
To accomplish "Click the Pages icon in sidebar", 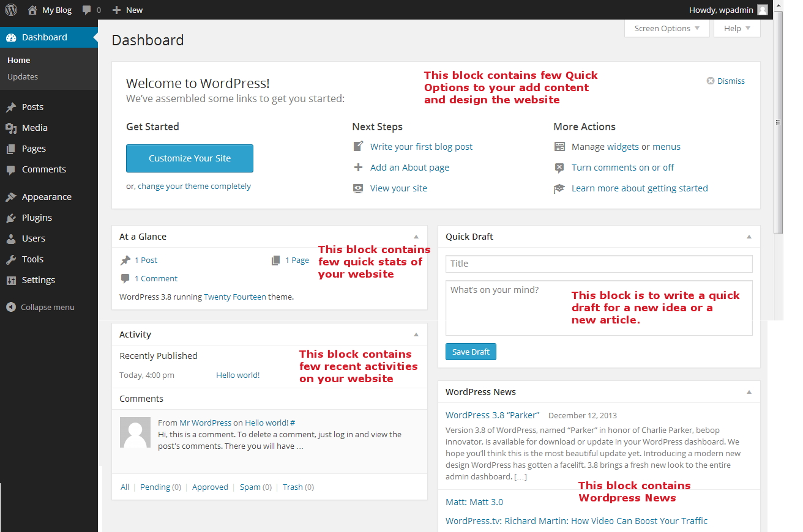I will (11, 149).
